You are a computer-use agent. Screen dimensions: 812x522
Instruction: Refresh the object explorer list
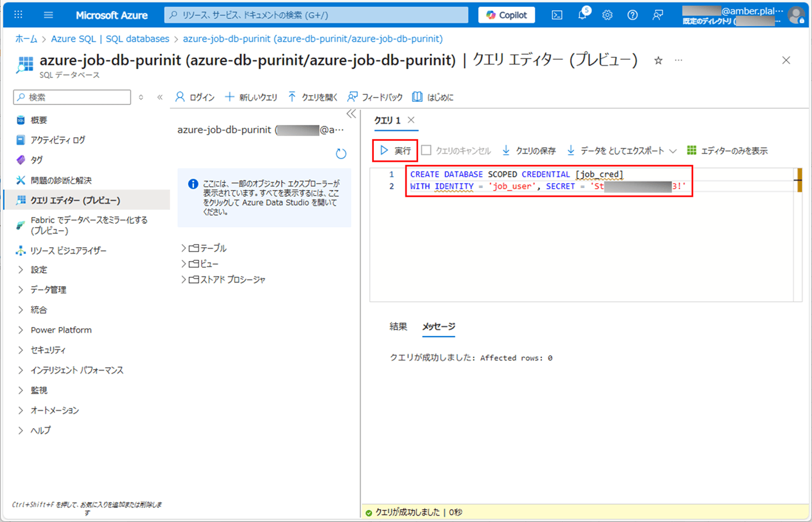(341, 153)
